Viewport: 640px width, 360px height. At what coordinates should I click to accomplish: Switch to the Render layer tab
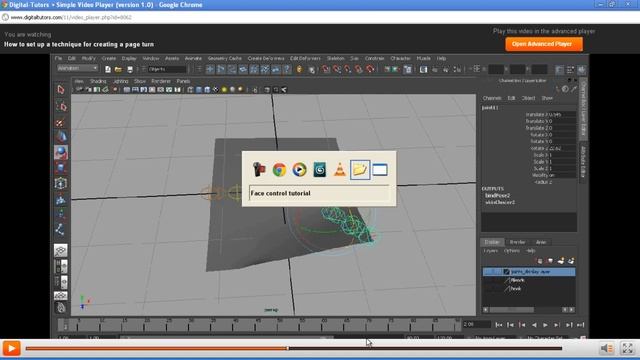[x=517, y=242]
